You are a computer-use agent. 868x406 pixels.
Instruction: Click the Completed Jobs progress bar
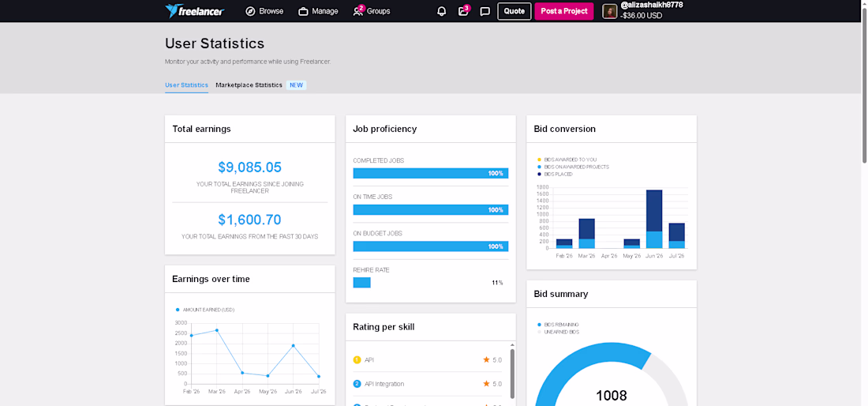pyautogui.click(x=431, y=173)
